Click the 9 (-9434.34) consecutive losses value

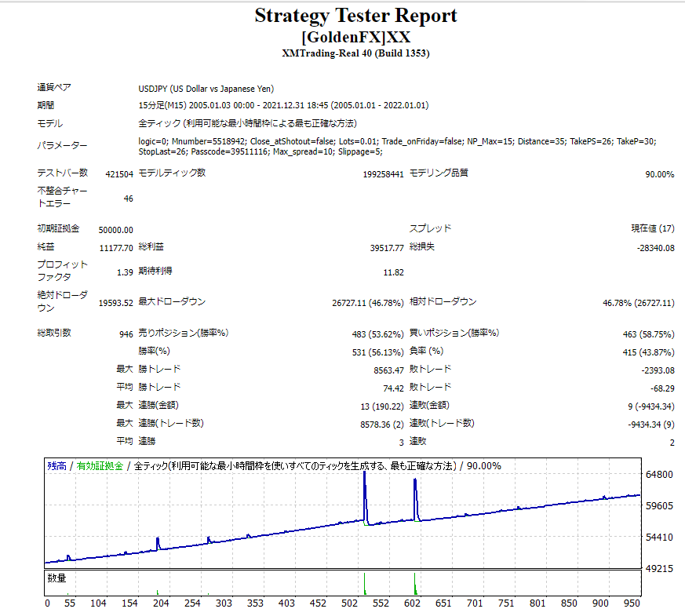tap(651, 406)
